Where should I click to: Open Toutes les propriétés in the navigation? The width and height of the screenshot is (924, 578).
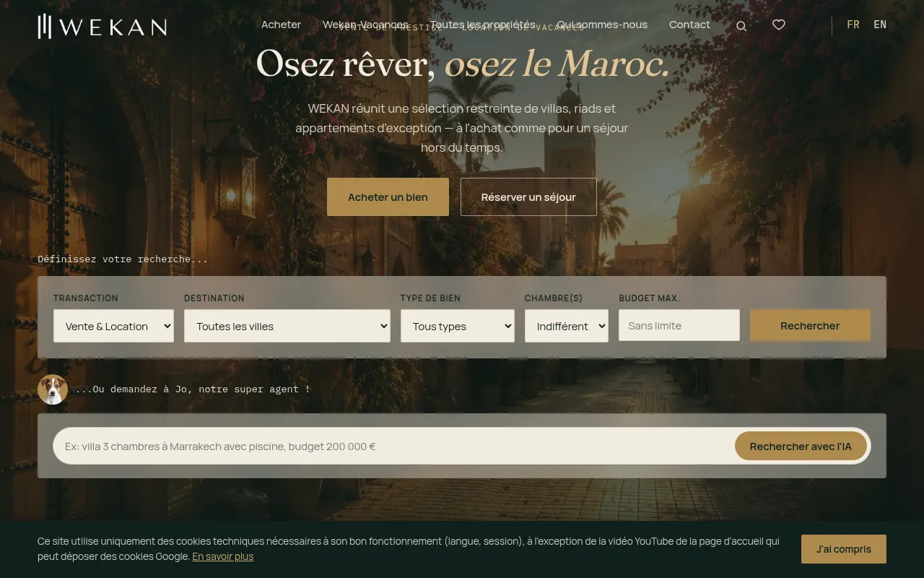pyautogui.click(x=483, y=25)
